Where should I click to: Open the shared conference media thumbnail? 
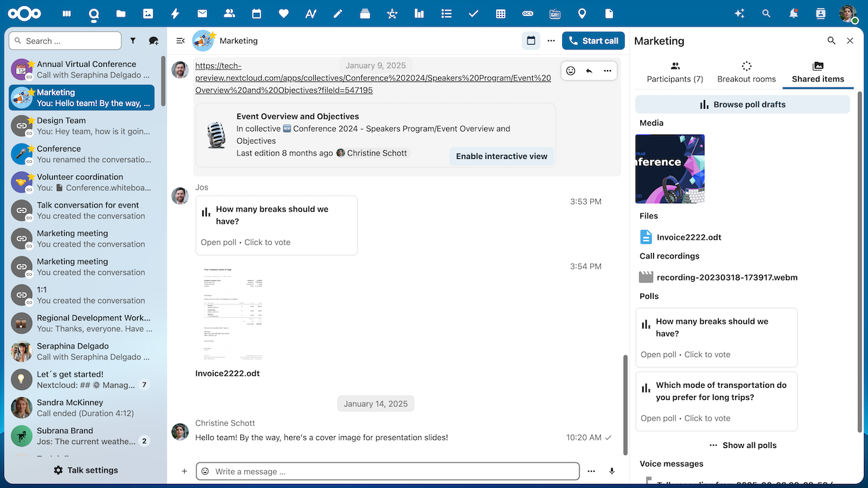670,169
